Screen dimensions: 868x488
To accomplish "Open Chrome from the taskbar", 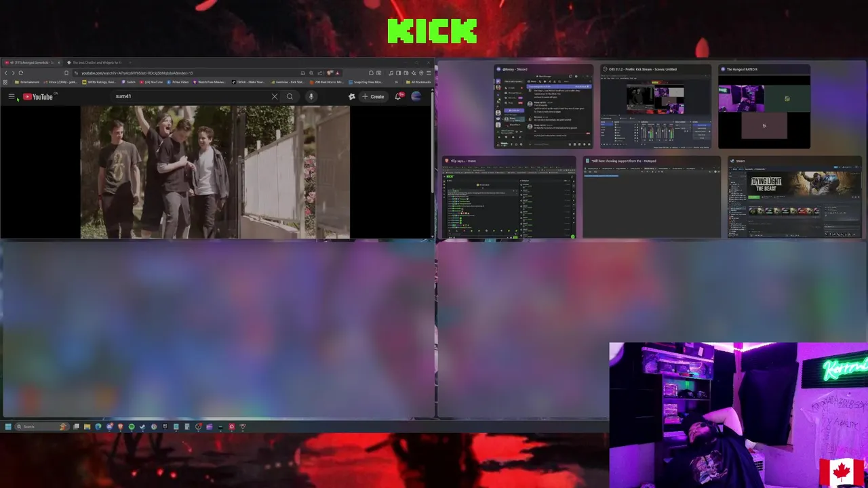I will (154, 426).
